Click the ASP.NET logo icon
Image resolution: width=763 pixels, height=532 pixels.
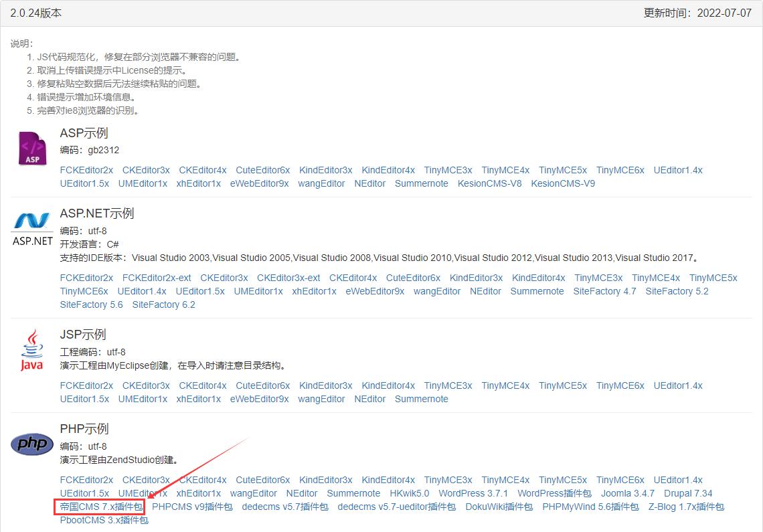pyautogui.click(x=33, y=229)
